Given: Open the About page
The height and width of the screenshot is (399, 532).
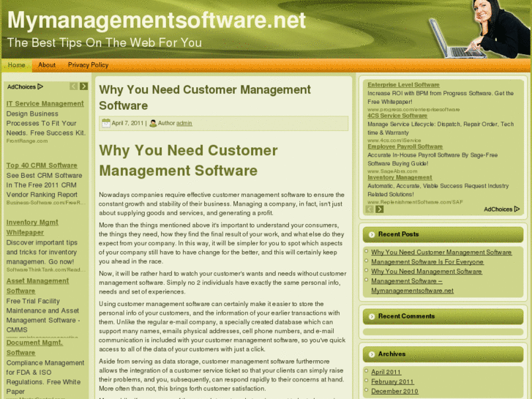Looking at the screenshot, I should (47, 65).
